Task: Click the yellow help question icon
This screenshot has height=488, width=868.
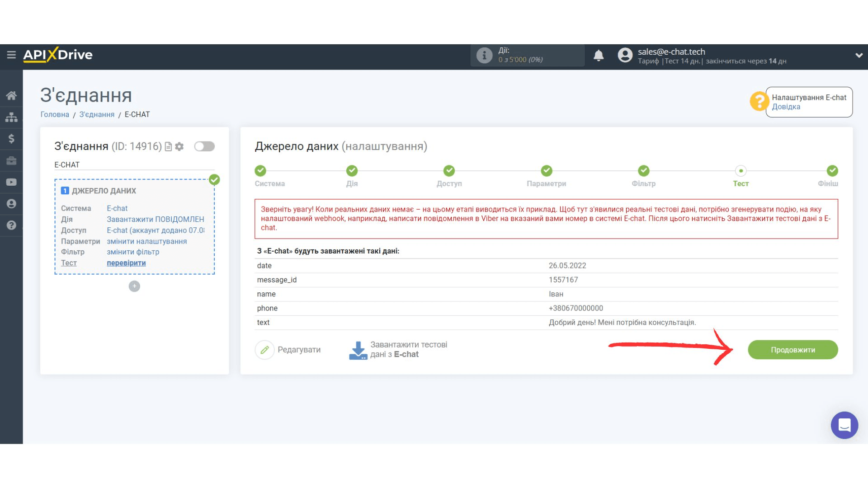Action: pos(759,101)
